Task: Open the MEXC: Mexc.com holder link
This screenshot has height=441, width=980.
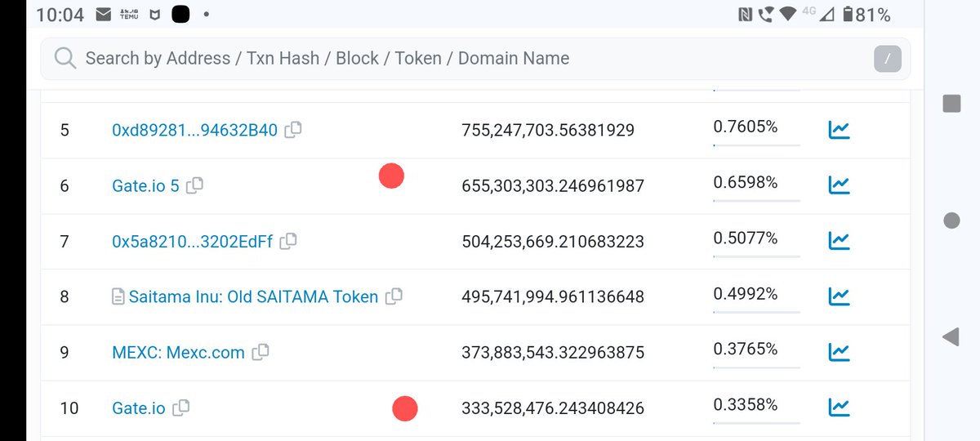Action: [x=178, y=352]
